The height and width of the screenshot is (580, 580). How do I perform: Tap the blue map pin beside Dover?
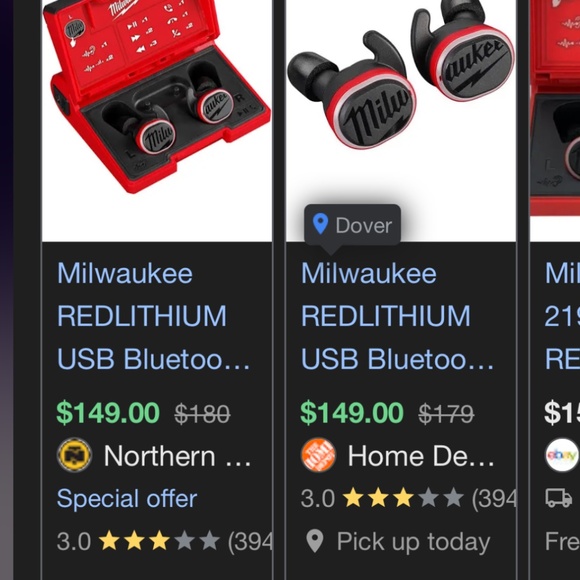tap(320, 224)
